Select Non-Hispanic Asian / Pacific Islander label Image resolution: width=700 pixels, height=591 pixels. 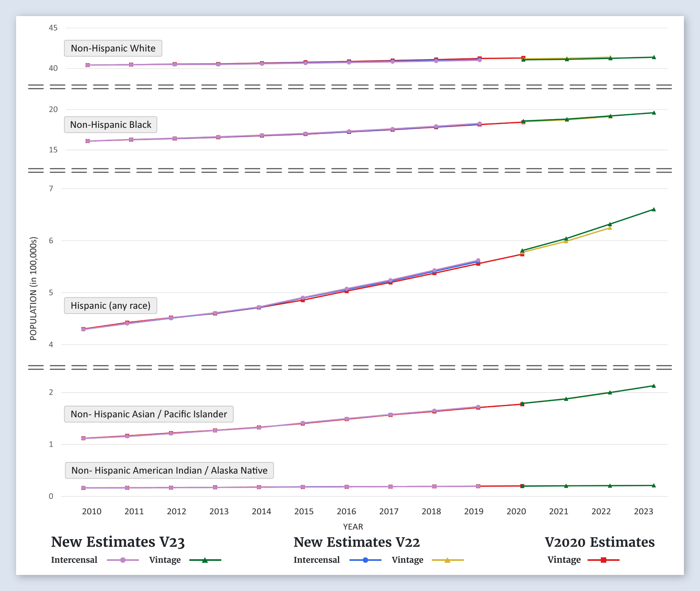click(x=149, y=414)
